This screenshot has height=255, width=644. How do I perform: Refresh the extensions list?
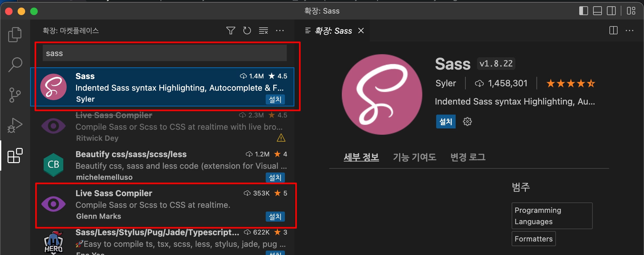tap(247, 31)
